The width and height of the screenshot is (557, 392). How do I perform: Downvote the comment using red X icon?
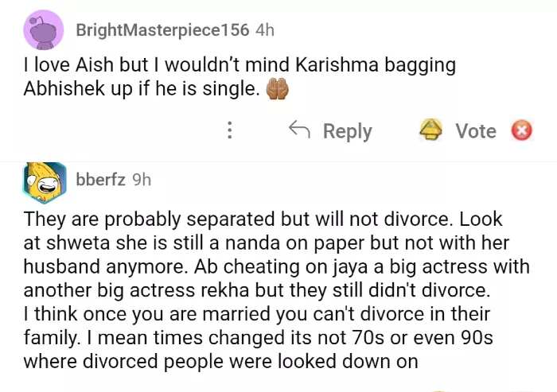coord(521,130)
